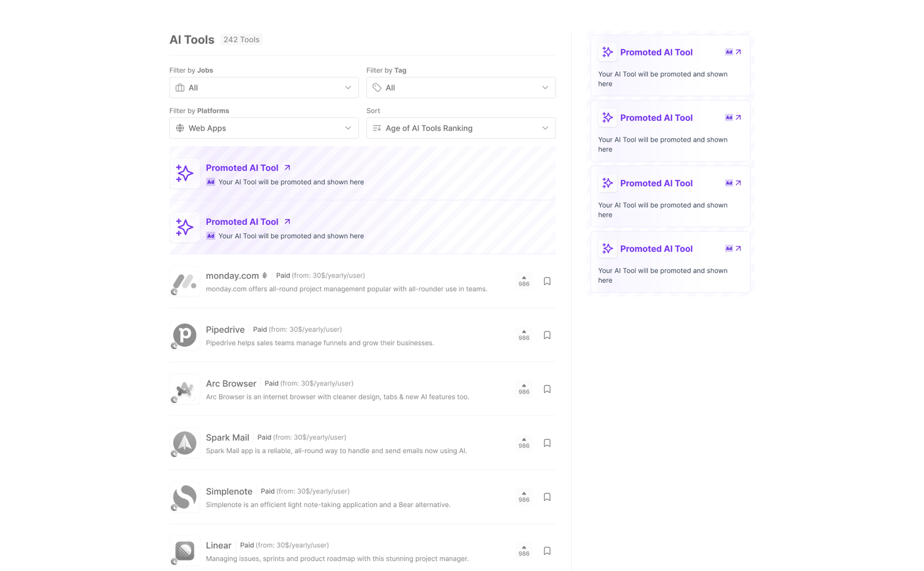Screen dimensions: 924x571
Task: Click the Spark Mail logo icon
Action: 185,443
